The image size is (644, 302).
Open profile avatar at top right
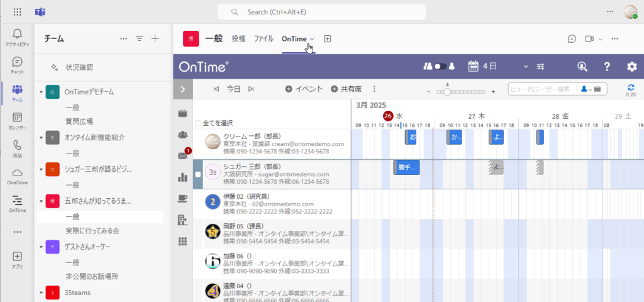coord(630,12)
